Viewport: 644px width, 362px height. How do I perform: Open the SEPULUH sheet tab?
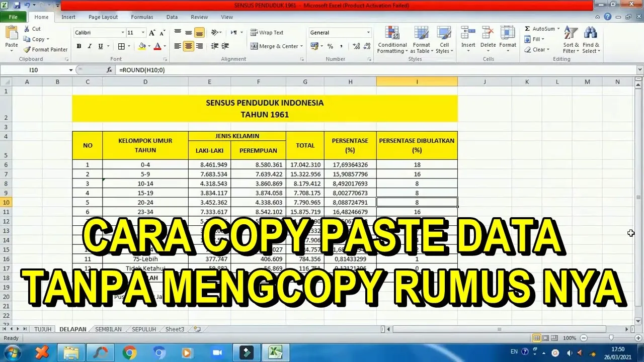click(x=144, y=329)
